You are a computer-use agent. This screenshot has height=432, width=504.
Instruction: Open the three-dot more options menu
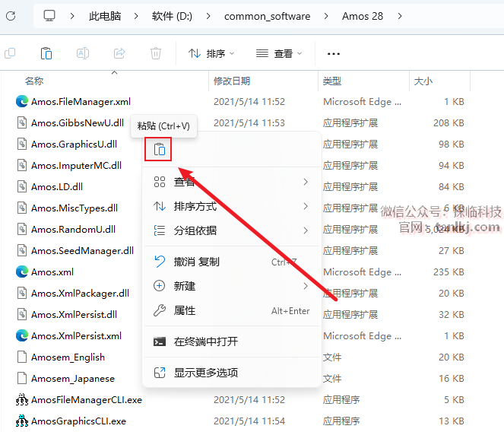coord(333,54)
